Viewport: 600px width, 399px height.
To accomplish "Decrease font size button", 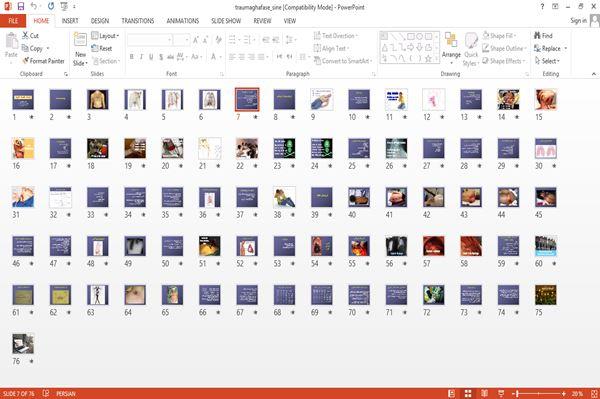I will [205, 40].
